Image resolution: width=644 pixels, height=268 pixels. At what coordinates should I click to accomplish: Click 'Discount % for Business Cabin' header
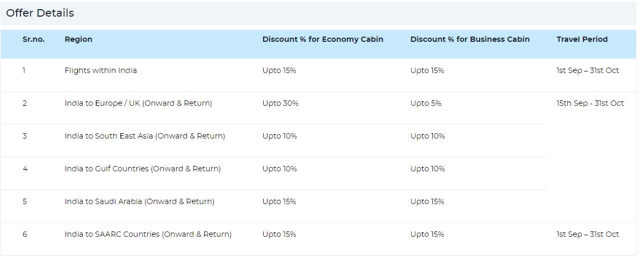click(x=470, y=39)
